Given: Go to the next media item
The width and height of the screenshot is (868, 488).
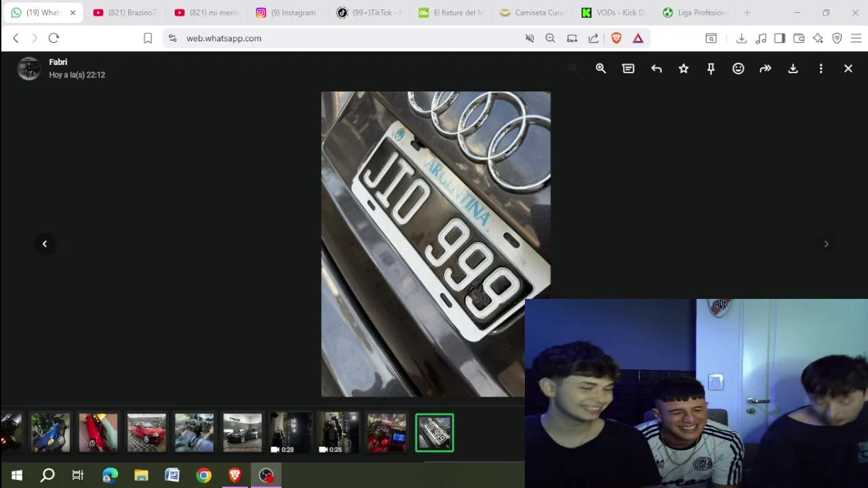Looking at the screenshot, I should 826,244.
